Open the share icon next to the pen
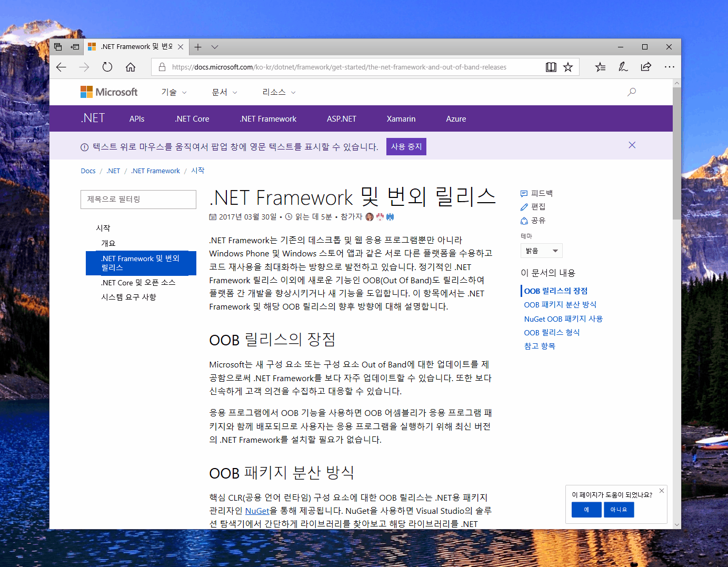This screenshot has height=567, width=728. point(646,67)
